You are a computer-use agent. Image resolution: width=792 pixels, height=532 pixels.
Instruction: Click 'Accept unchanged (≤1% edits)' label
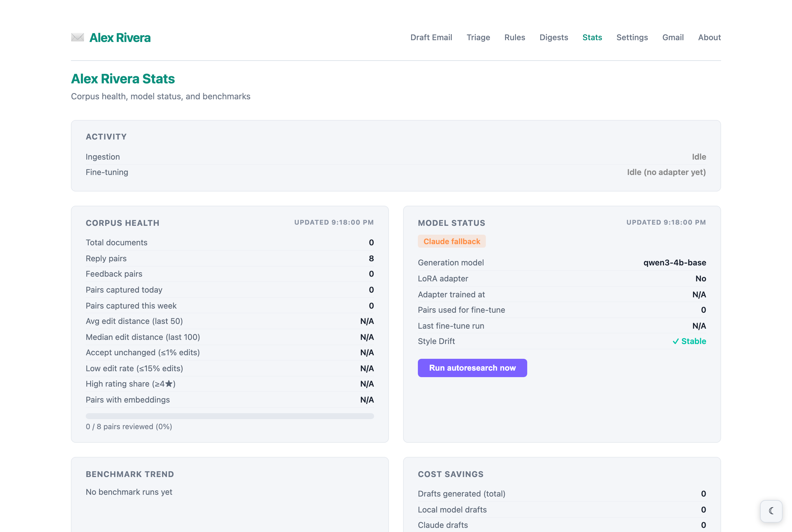point(142,353)
